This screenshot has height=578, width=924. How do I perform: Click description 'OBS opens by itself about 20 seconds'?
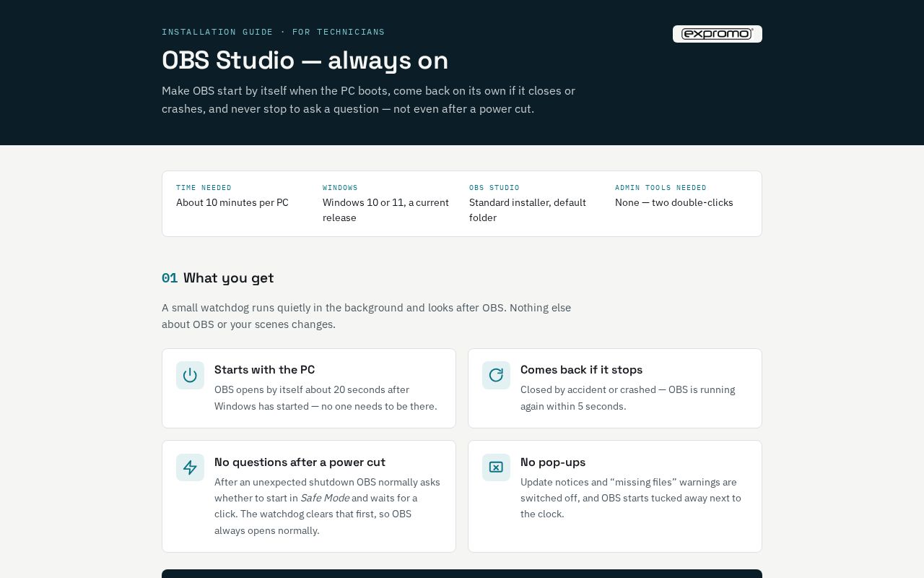pyautogui.click(x=326, y=398)
